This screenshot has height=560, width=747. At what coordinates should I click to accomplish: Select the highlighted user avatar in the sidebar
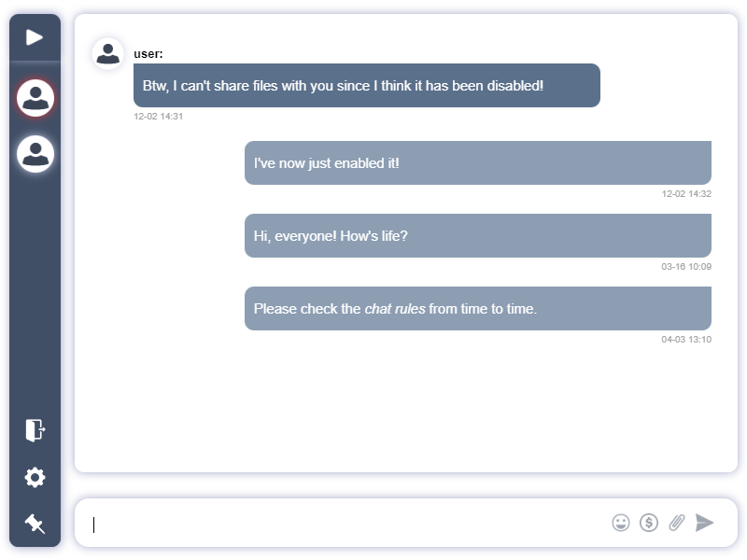(x=35, y=98)
